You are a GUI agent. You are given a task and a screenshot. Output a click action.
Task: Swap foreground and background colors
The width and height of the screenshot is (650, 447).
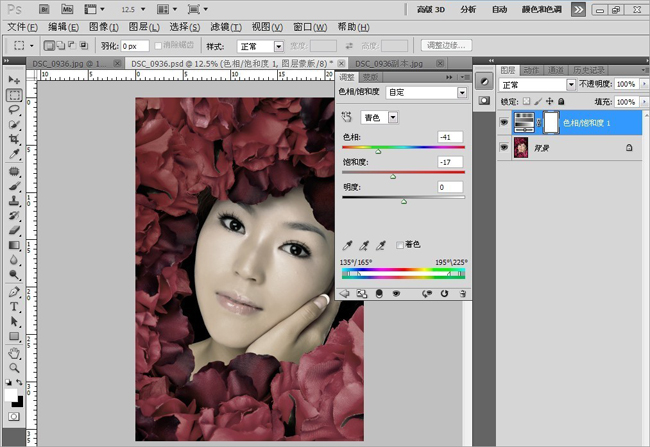(x=19, y=382)
